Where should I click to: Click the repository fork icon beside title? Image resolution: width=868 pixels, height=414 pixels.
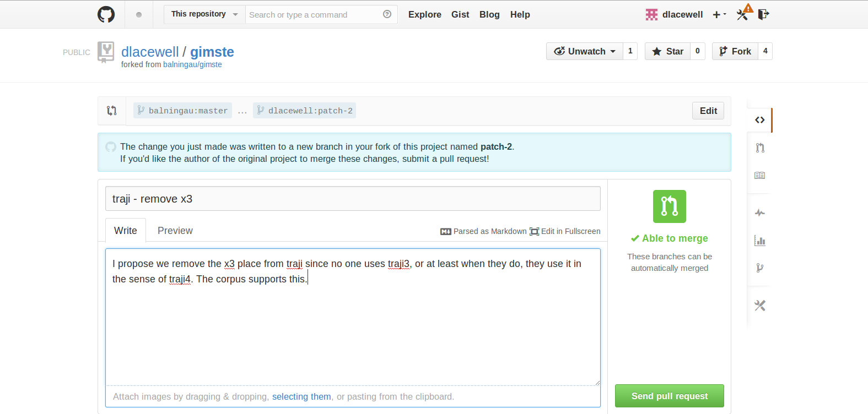click(x=106, y=52)
